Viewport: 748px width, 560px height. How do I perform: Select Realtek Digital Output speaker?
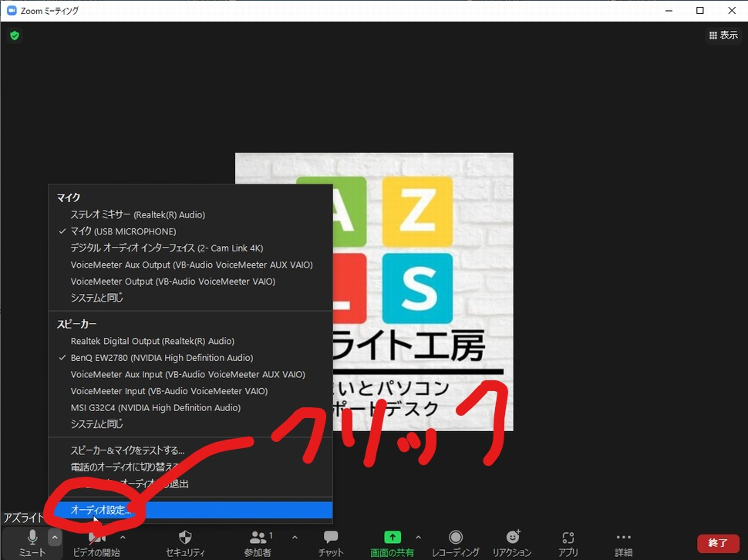coord(190,341)
